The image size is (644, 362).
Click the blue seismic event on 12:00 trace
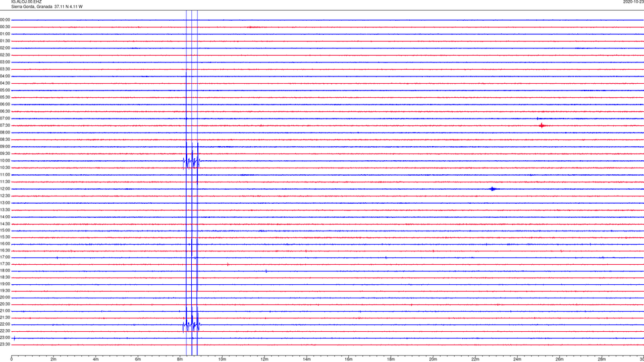pyautogui.click(x=493, y=189)
